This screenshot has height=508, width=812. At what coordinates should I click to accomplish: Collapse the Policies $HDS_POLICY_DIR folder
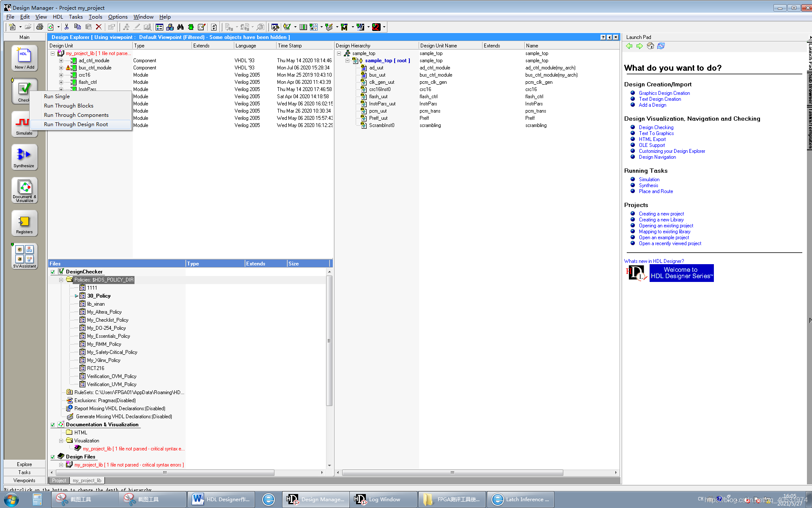point(61,280)
